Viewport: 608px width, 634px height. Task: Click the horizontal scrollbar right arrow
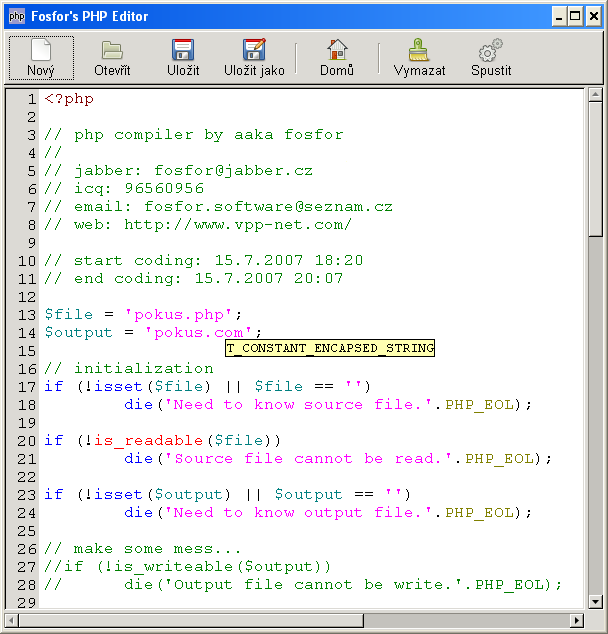click(577, 620)
